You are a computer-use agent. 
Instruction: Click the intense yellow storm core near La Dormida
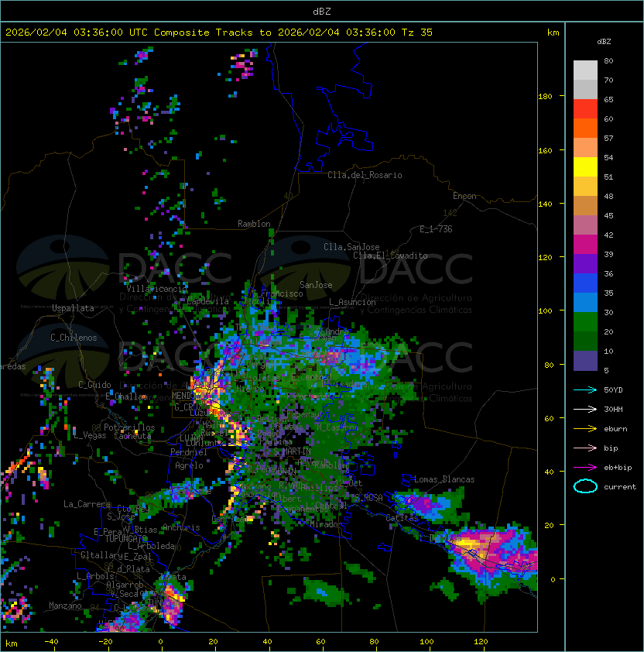point(467,543)
